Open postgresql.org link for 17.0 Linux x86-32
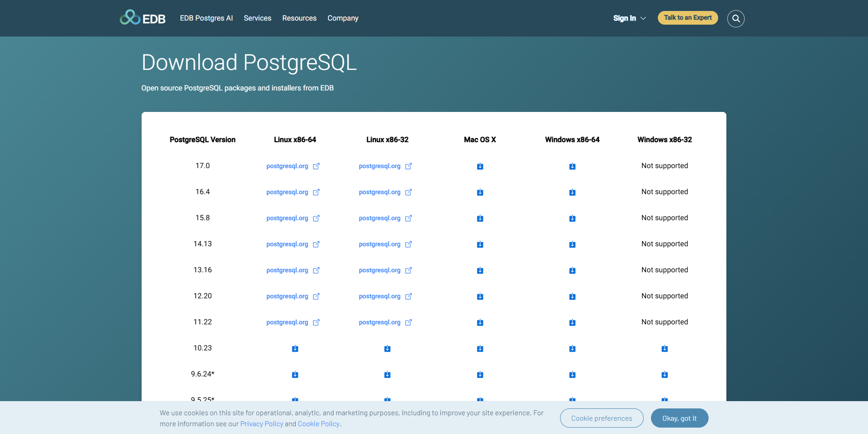The image size is (868, 434). pyautogui.click(x=385, y=166)
